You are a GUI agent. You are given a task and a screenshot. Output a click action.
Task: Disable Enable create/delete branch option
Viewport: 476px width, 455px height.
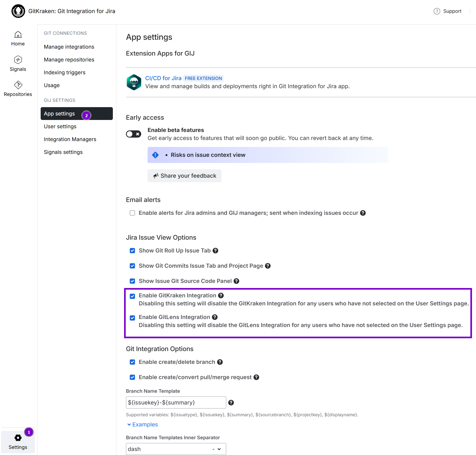tap(132, 362)
